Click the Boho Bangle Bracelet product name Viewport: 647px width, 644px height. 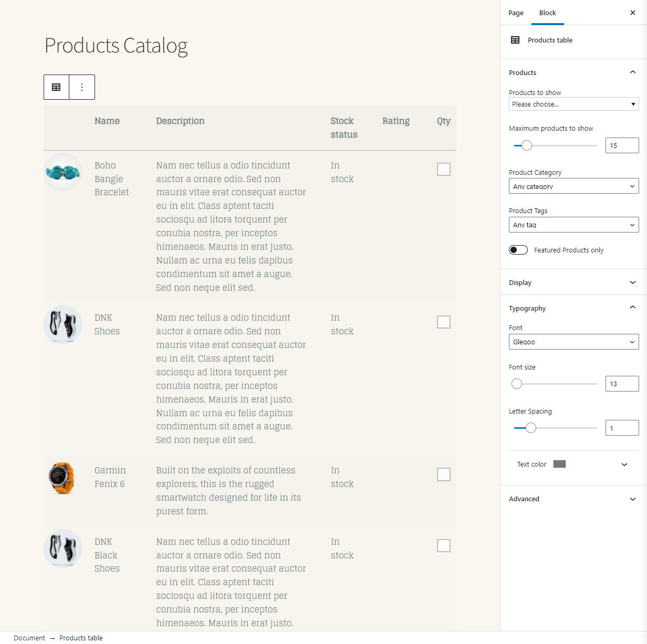111,178
